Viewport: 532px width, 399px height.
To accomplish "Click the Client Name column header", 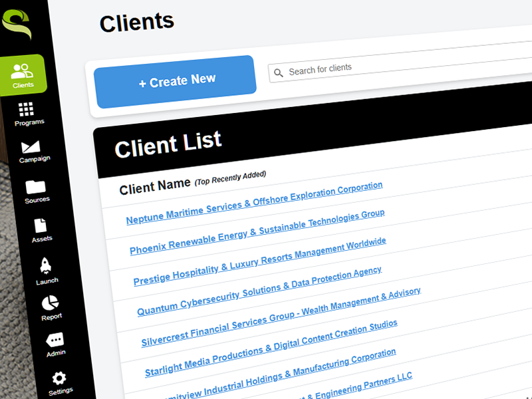I will (x=155, y=187).
